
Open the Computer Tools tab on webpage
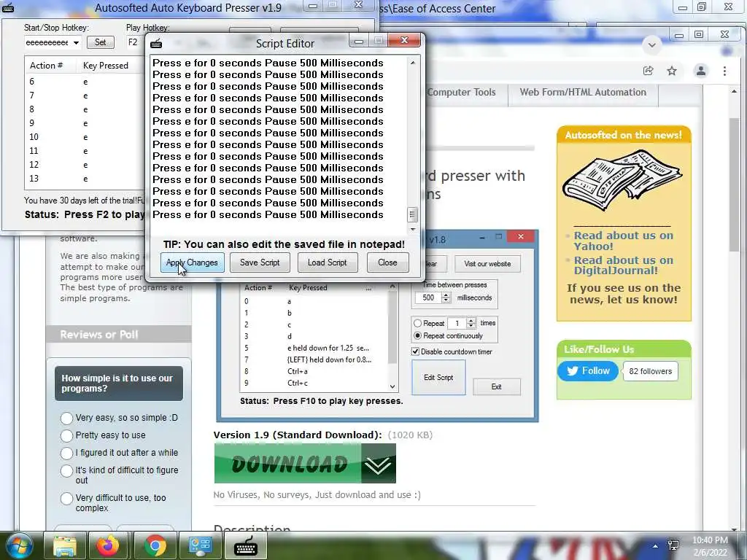pyautogui.click(x=461, y=93)
